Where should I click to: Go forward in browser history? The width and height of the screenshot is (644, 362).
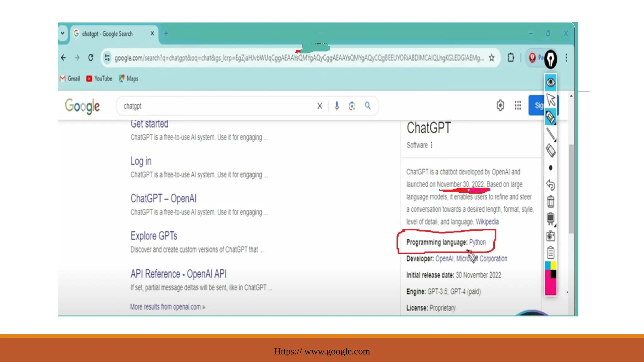coord(77,58)
